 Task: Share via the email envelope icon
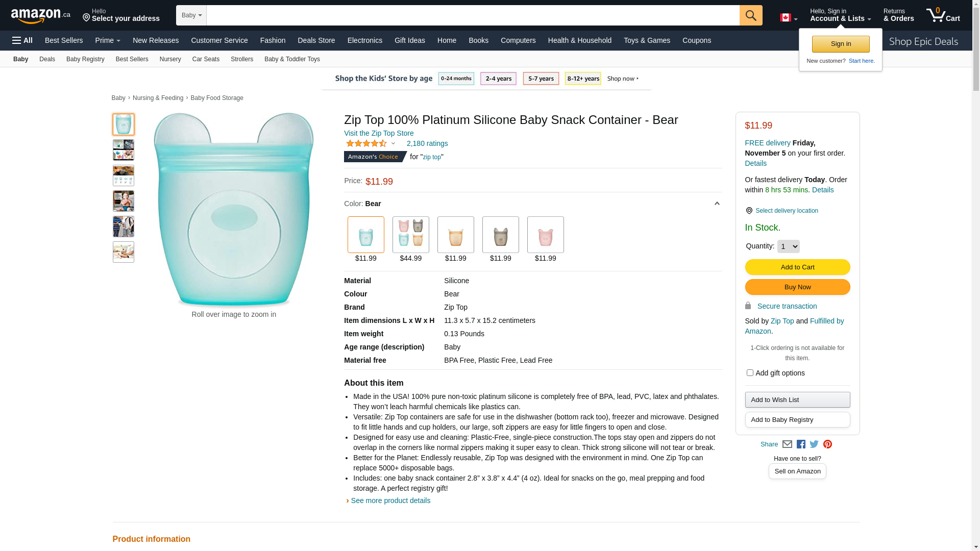point(787,444)
